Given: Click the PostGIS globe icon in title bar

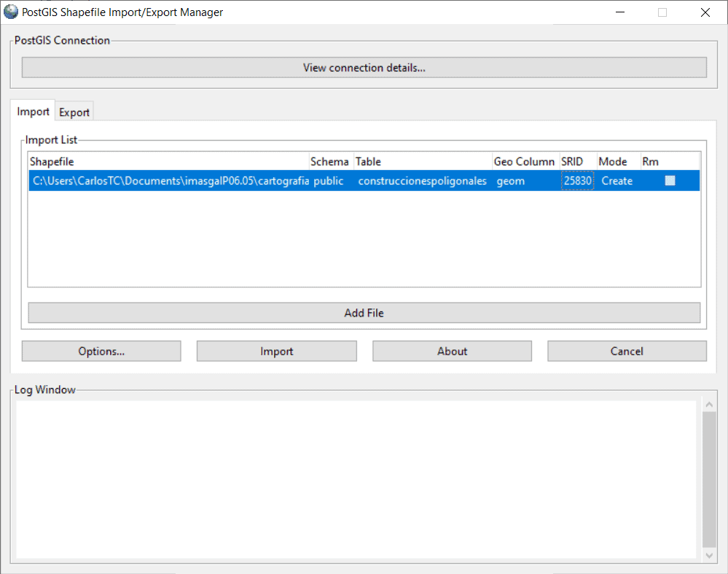Looking at the screenshot, I should [11, 12].
